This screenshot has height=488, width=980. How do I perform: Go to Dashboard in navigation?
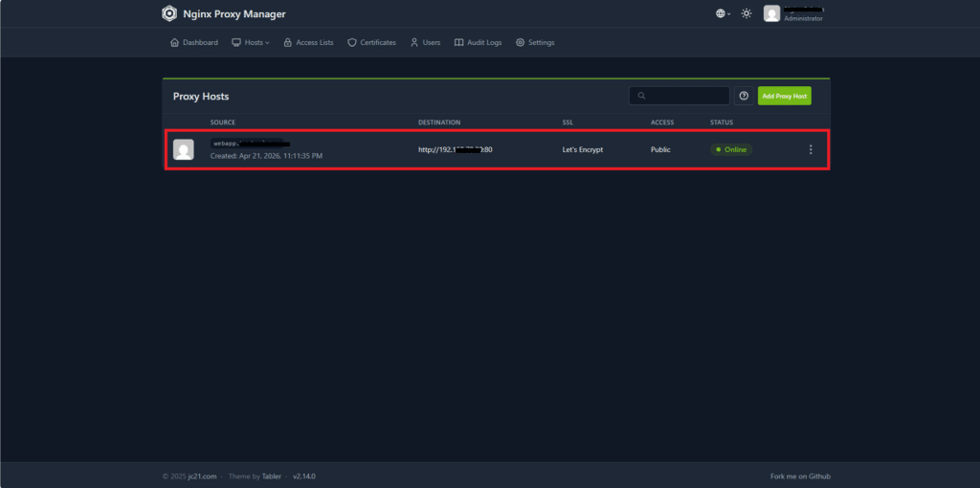click(194, 42)
